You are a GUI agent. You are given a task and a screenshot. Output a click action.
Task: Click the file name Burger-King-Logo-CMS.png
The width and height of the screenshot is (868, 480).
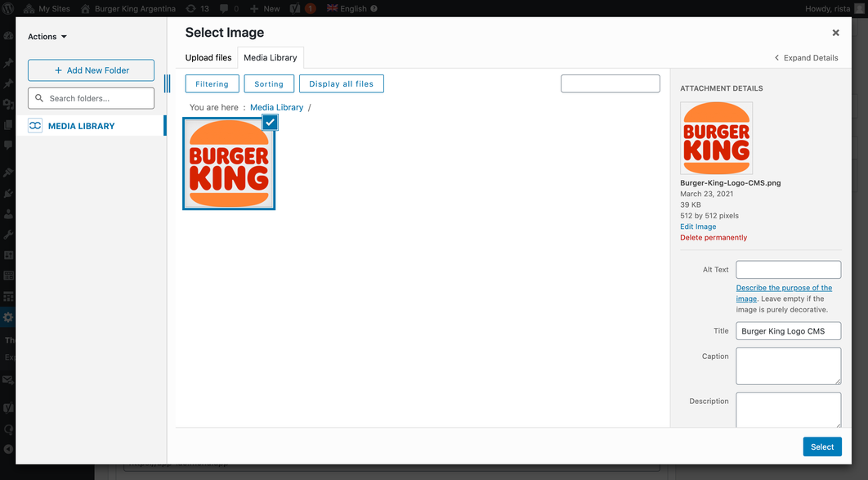[x=730, y=182]
